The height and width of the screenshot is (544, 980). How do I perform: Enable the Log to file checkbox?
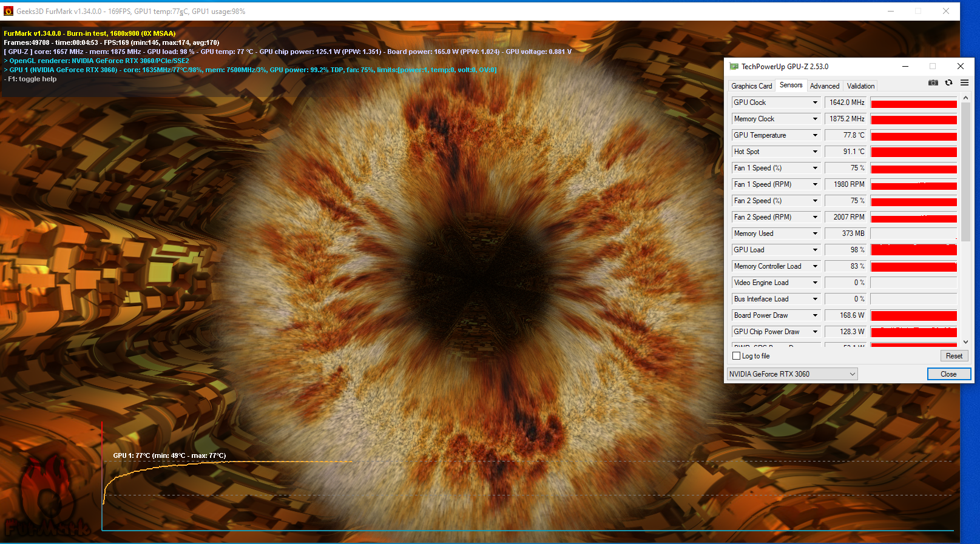pos(737,356)
